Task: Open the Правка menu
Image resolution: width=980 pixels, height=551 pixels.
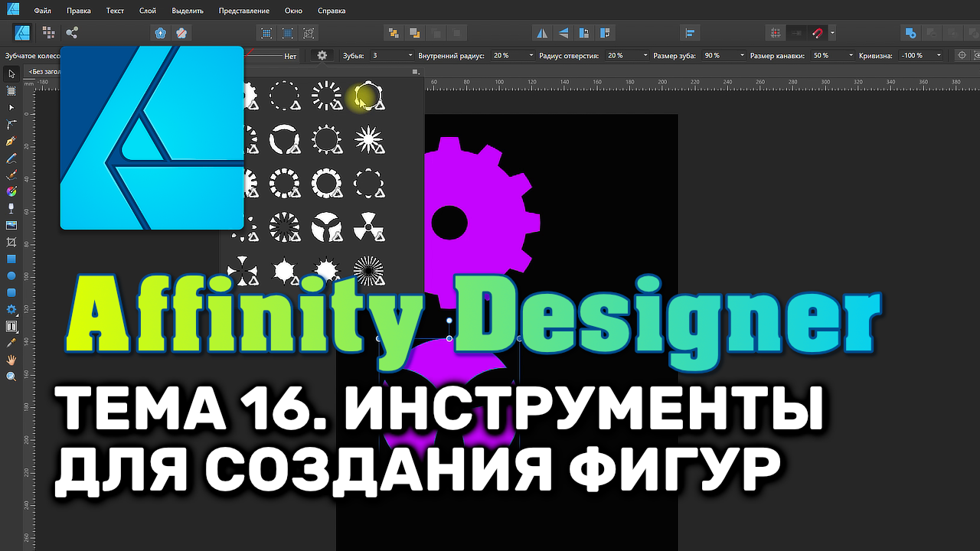Action: pos(78,11)
